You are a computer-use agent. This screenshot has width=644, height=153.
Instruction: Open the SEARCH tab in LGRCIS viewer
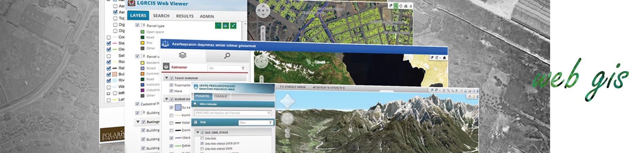(x=161, y=16)
